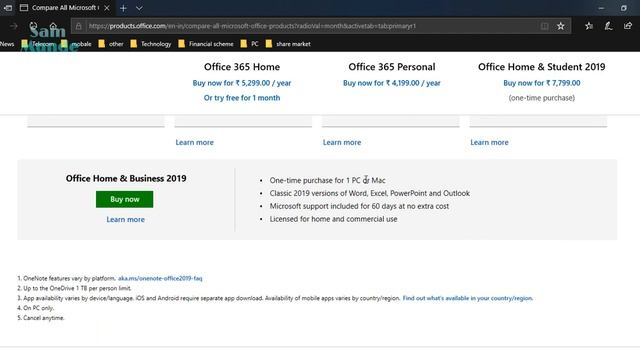Click Classic 2019 versions of Word bullet

(369, 193)
